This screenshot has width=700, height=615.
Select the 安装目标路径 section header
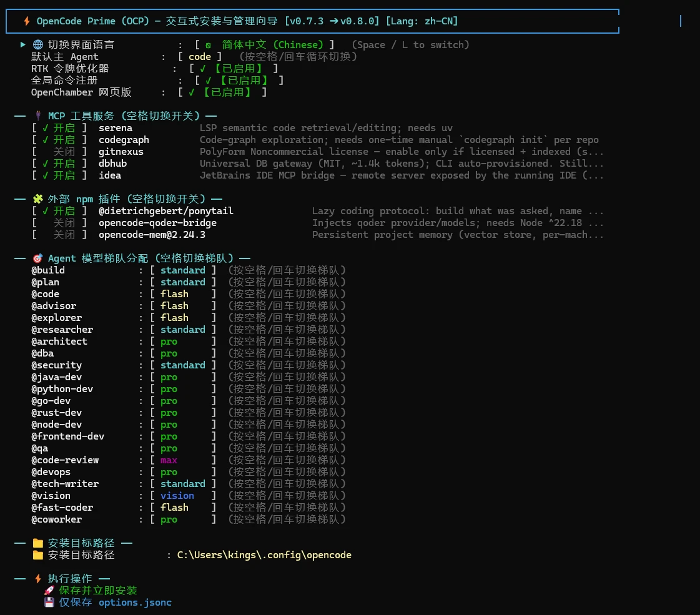(73, 543)
